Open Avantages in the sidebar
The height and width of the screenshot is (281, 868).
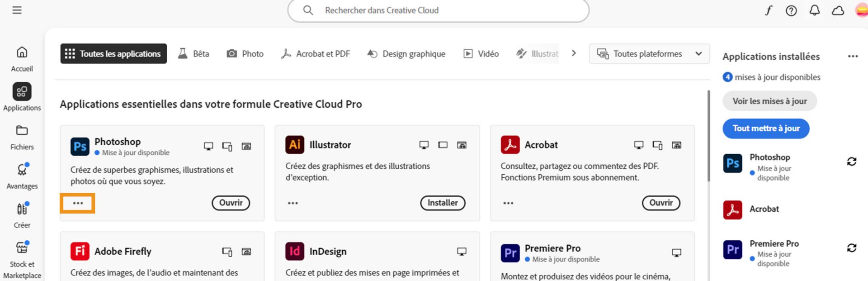pos(22,176)
